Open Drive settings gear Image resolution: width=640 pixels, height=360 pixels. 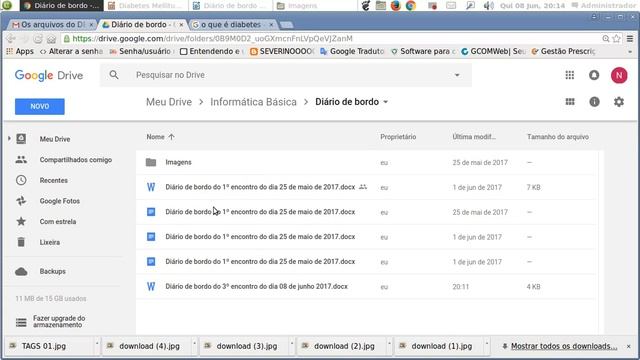point(619,102)
